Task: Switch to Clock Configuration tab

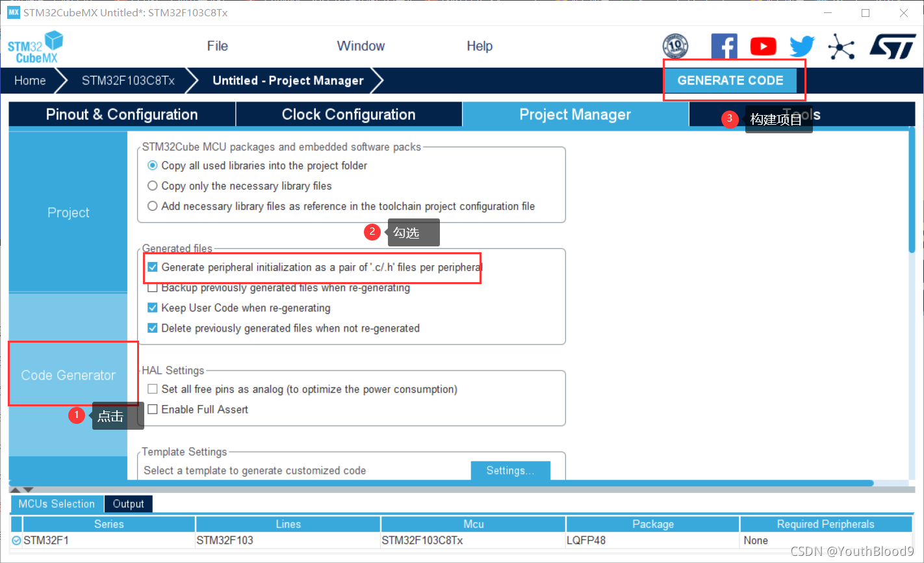Action: [x=348, y=114]
